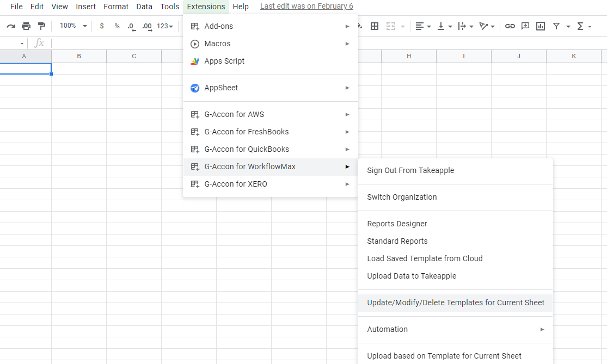Format as currency with dollar icon
This screenshot has height=364, width=607.
(x=102, y=26)
